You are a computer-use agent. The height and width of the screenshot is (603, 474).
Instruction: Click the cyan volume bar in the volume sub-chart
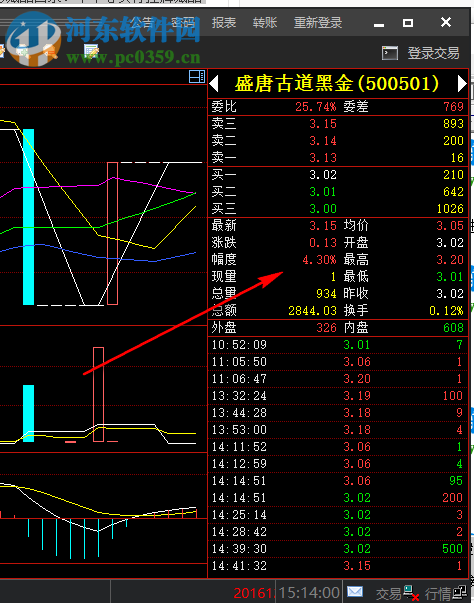(x=28, y=413)
